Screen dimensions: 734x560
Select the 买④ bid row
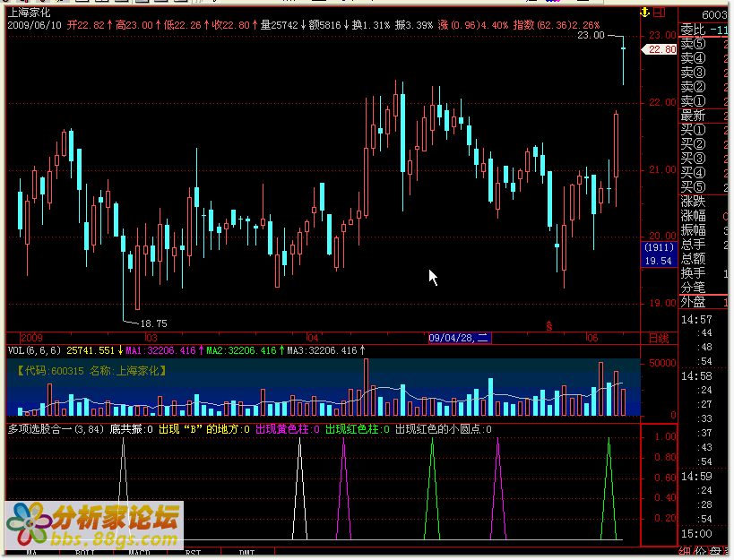704,173
